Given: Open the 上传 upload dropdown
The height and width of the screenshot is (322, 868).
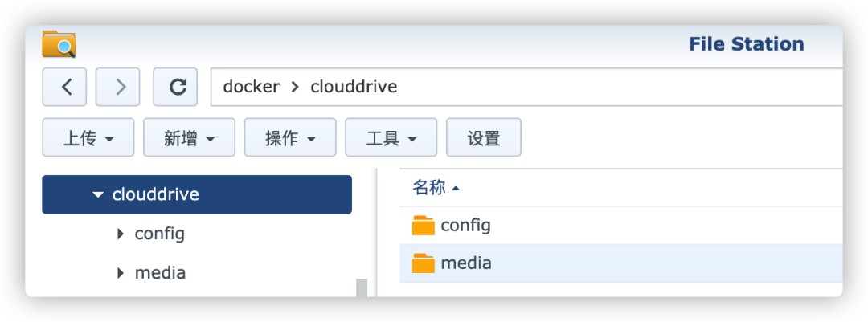Looking at the screenshot, I should click(x=88, y=137).
